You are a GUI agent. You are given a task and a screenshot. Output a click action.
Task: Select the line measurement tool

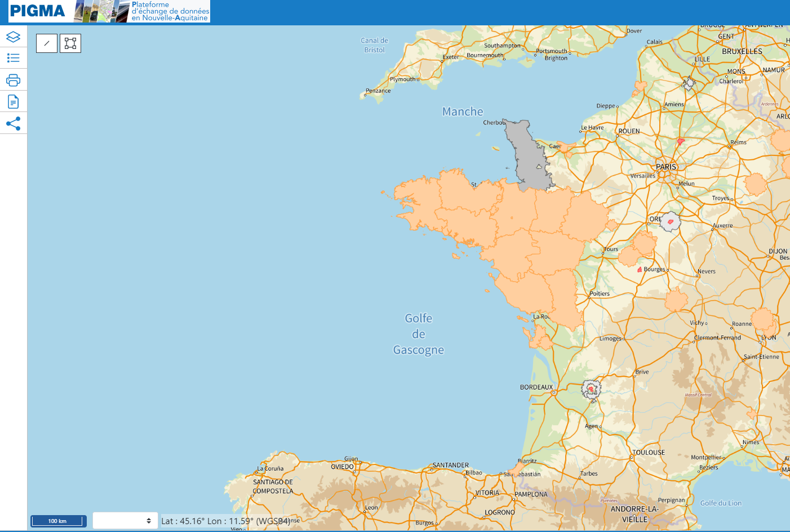(47, 43)
